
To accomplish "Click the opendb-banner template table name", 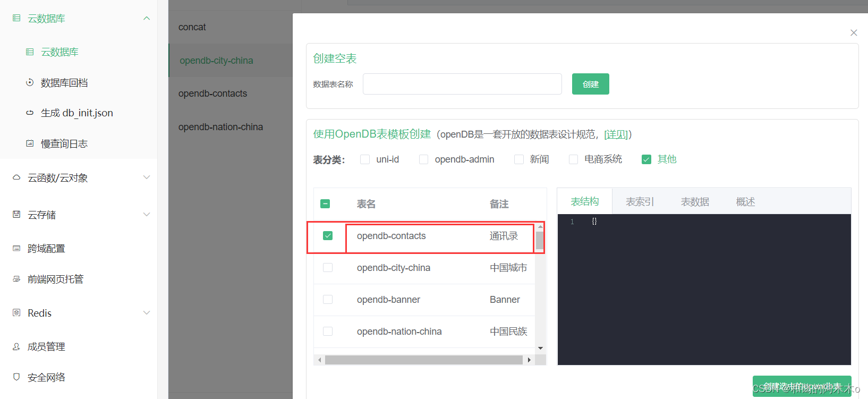I will pyautogui.click(x=388, y=300).
